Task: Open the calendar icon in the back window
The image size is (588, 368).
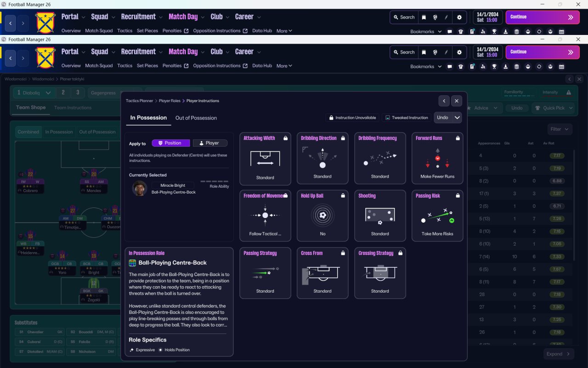Action: click(561, 31)
